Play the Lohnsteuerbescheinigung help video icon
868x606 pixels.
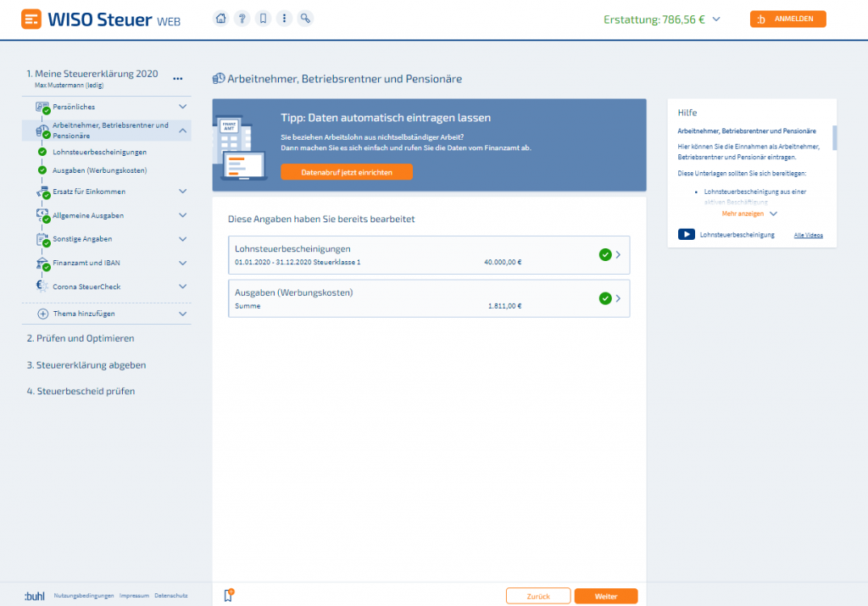(686, 235)
